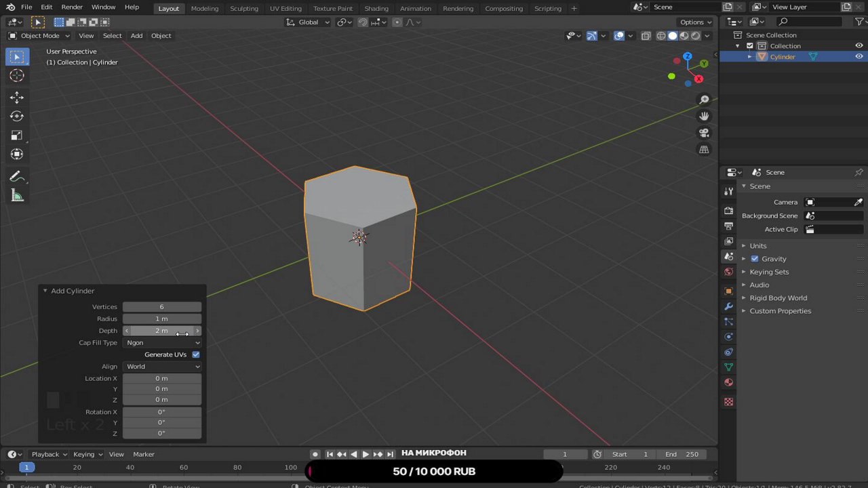Open the Material properties tab
The height and width of the screenshot is (488, 868).
click(728, 382)
